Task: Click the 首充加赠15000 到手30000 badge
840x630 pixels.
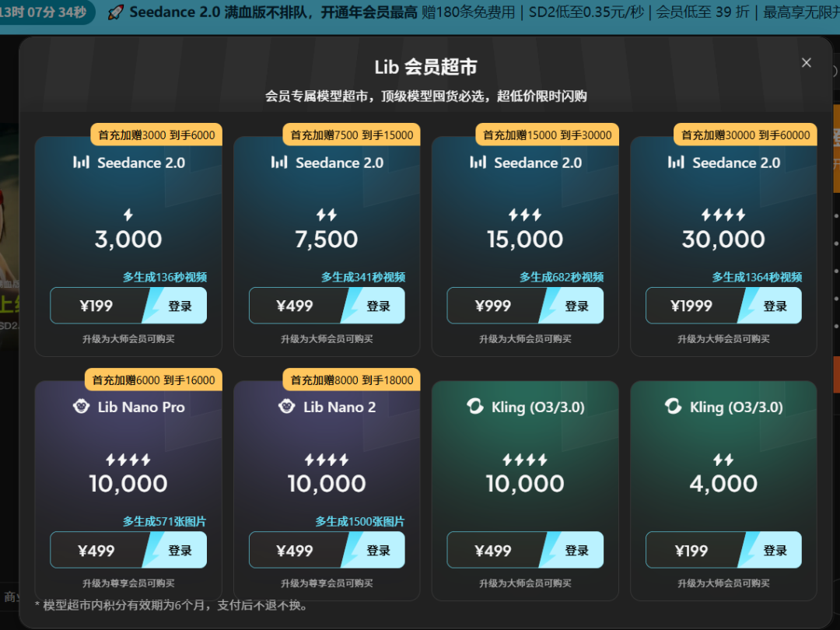Action: (547, 135)
